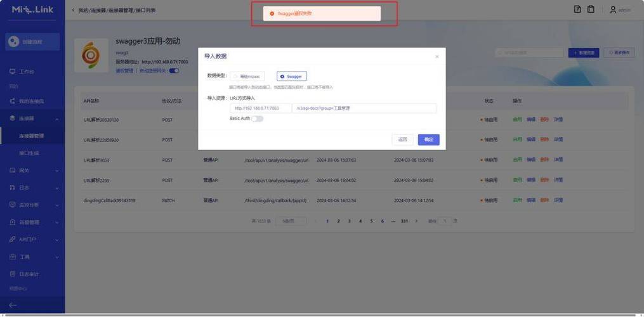
Task: Open 我的连接流 menu item
Action: coord(32,101)
